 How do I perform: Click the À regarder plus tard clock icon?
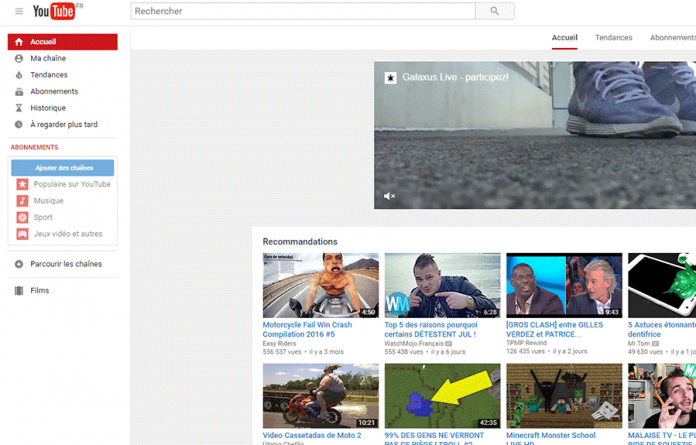[19, 125]
